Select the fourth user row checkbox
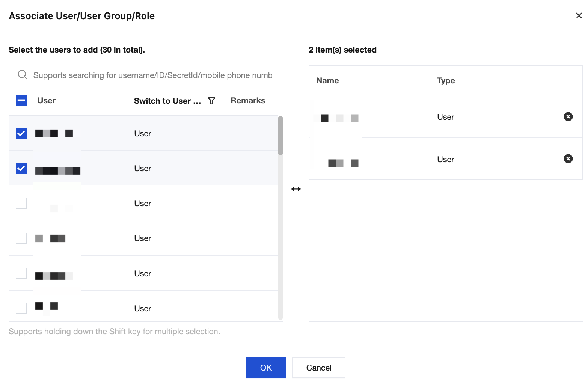Screen dimensions: 588x383 coord(21,238)
